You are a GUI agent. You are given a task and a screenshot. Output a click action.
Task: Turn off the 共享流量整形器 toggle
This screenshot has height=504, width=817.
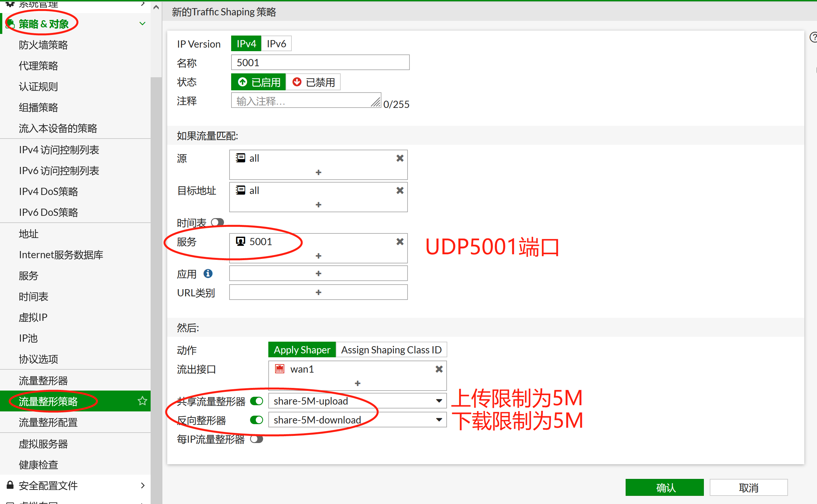[256, 401]
